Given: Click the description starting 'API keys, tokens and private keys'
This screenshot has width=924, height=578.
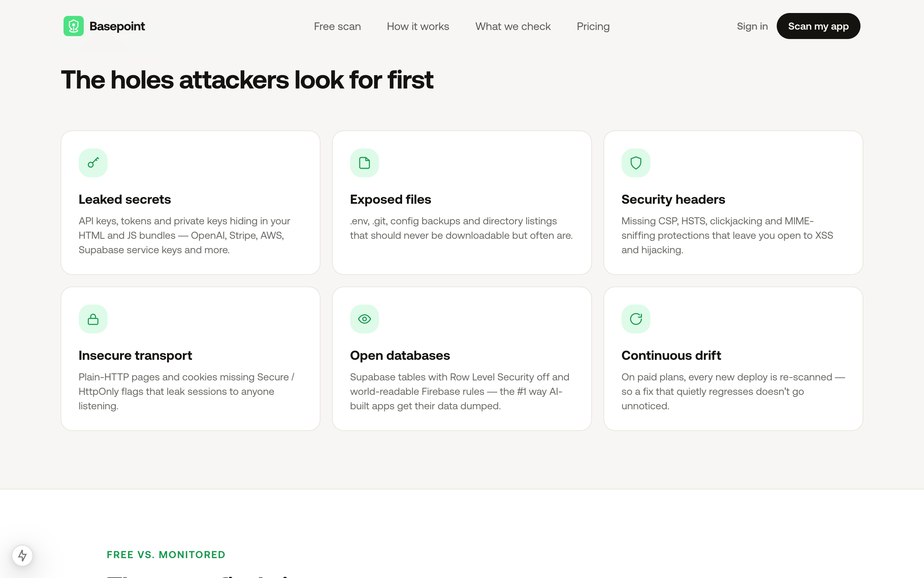Looking at the screenshot, I should pyautogui.click(x=184, y=235).
